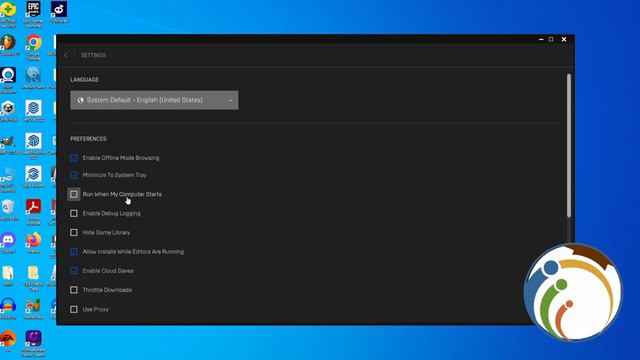Click the PREFERENCES section heading
Screen dimensions: 640x360
88,139
